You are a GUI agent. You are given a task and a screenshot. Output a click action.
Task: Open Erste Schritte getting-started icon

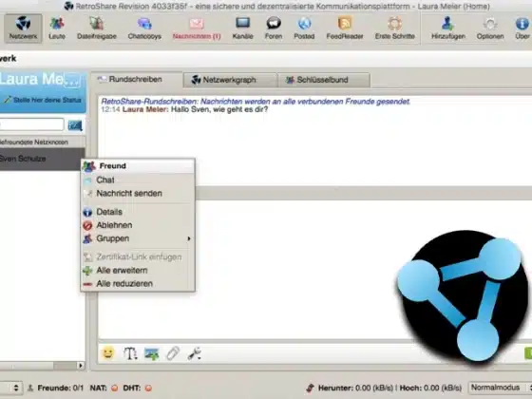point(394,28)
